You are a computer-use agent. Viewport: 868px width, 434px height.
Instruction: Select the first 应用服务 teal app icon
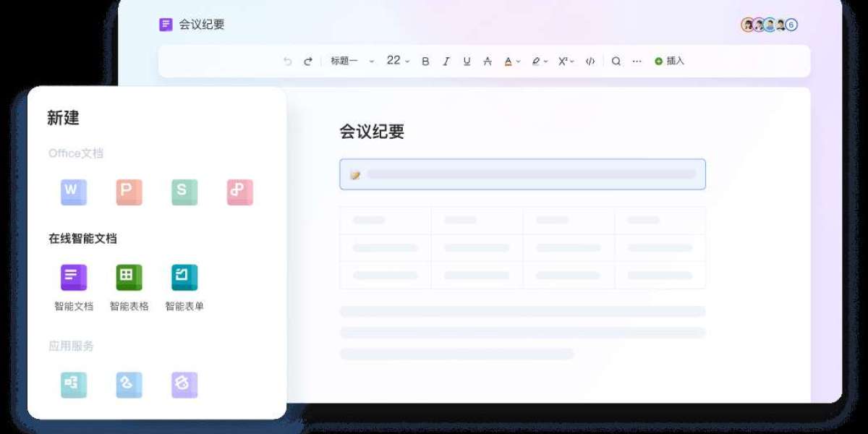tap(73, 384)
